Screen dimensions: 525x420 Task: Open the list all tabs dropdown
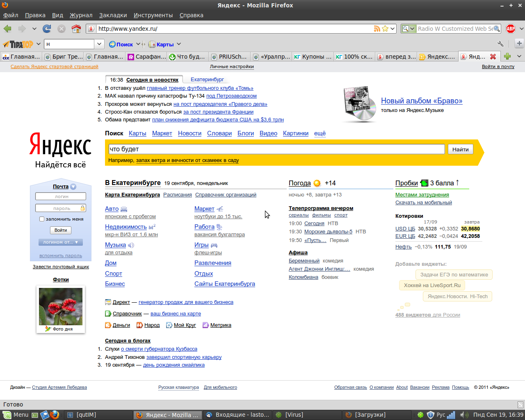point(519,57)
